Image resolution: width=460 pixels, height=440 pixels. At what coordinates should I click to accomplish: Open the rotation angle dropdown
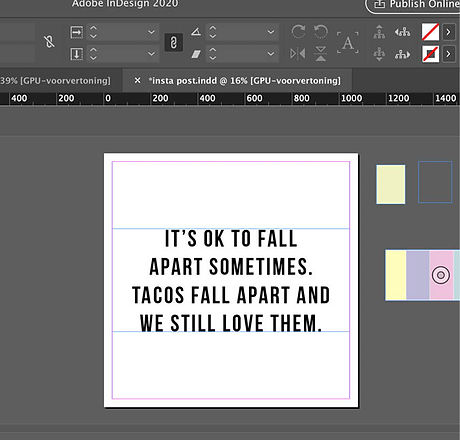coord(271,32)
